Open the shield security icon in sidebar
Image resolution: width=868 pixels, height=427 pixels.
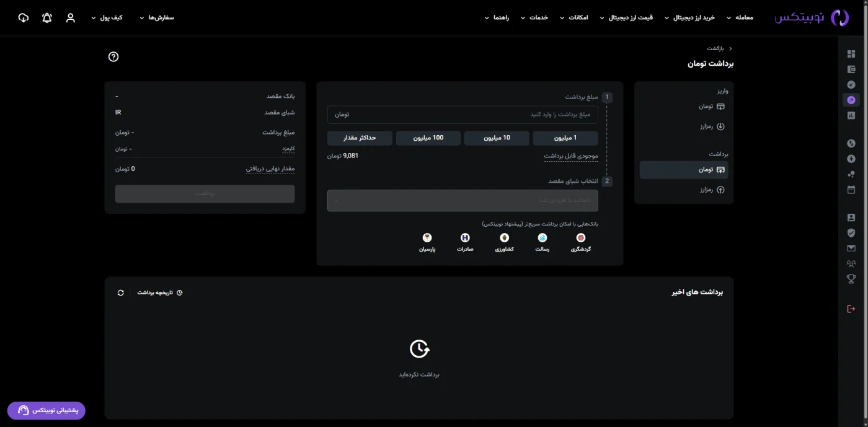pos(851,233)
